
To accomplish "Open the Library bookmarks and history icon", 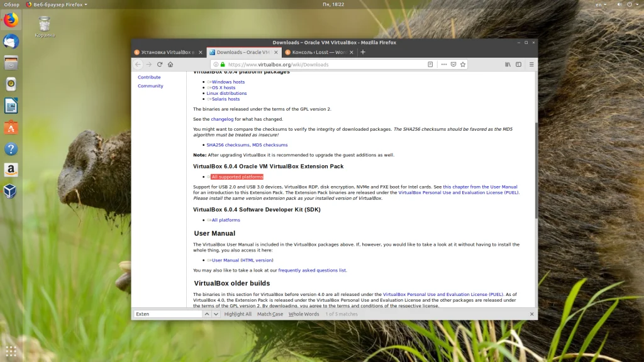I will [x=508, y=64].
